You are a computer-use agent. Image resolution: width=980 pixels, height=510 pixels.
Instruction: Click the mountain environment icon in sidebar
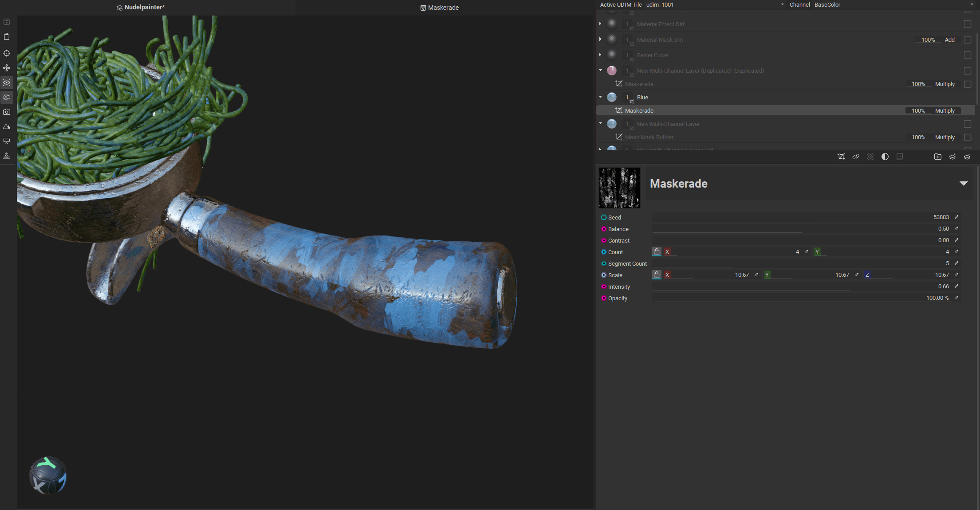(x=7, y=126)
